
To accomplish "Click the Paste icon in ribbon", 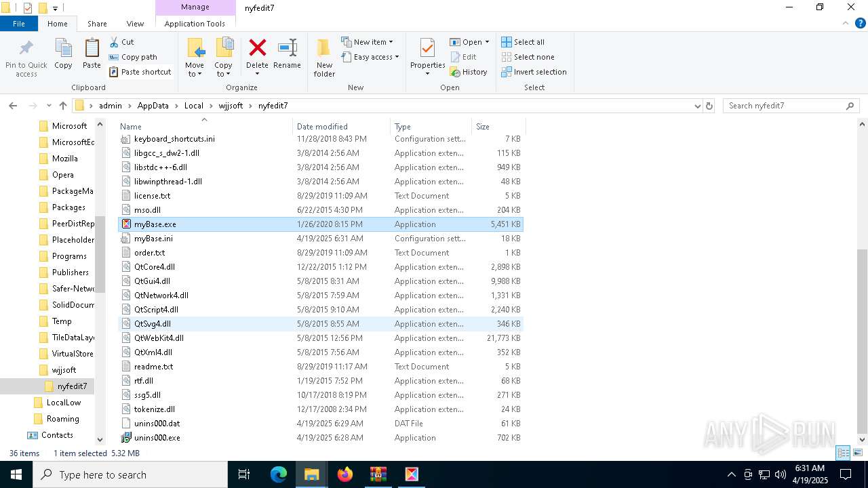I will point(92,49).
